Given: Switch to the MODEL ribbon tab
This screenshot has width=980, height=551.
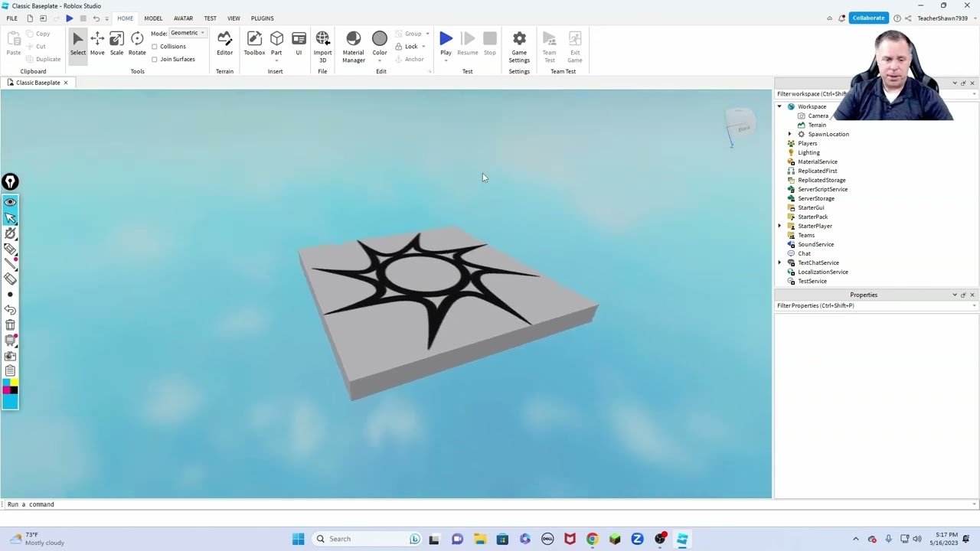Looking at the screenshot, I should coord(153,18).
